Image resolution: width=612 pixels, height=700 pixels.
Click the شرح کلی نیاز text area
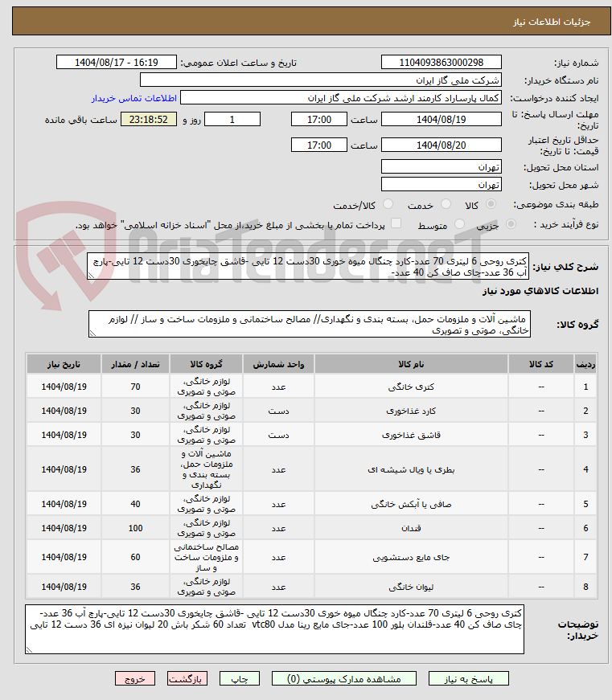coord(308,266)
